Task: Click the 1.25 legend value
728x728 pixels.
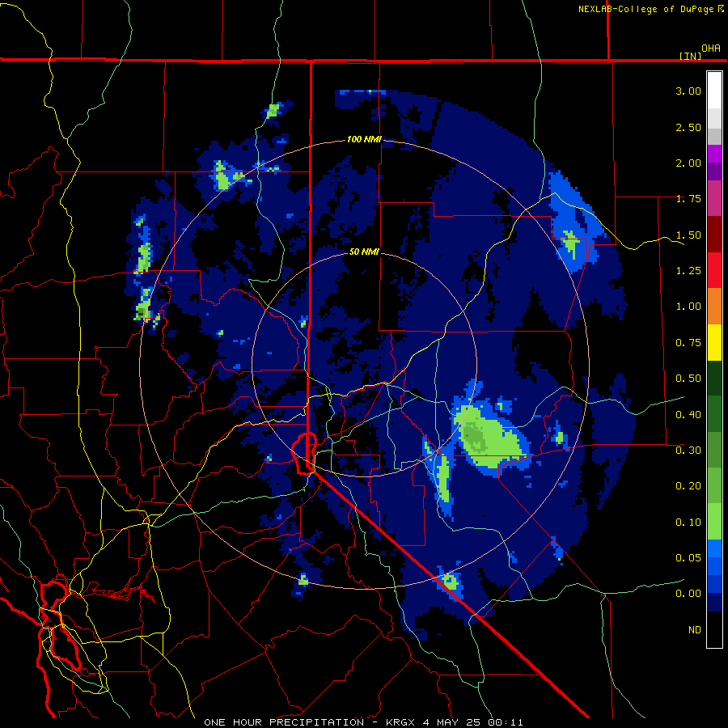Action: pos(688,271)
